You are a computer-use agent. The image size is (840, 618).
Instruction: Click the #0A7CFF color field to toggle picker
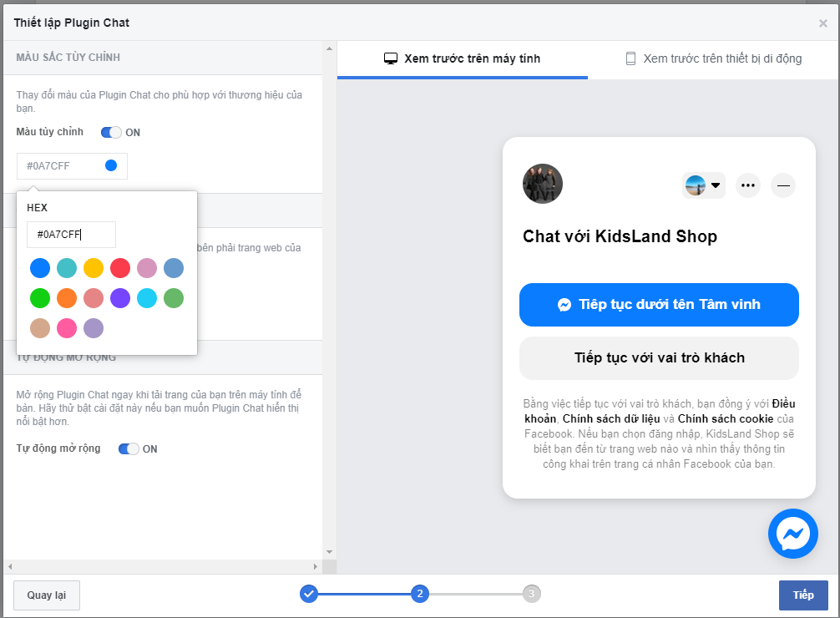tap(72, 166)
